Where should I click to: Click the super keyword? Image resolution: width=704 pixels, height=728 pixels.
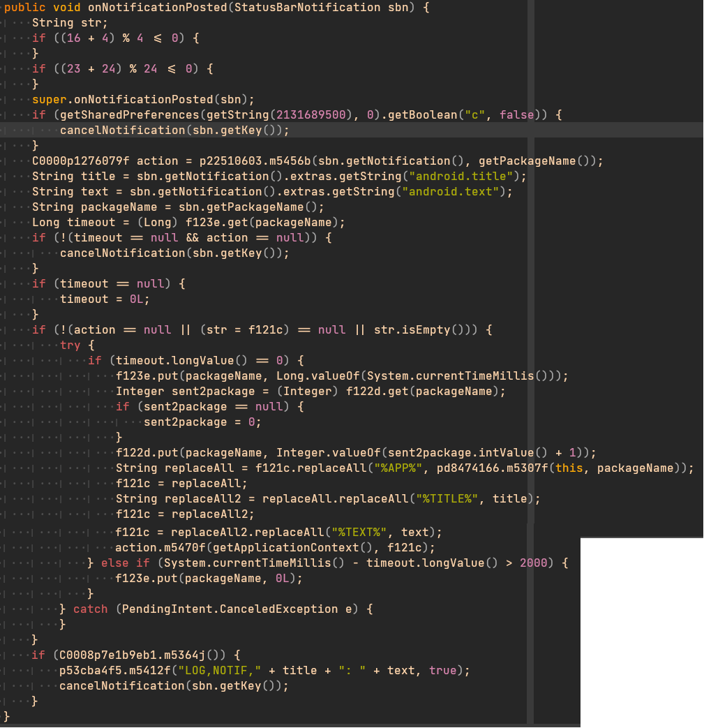tap(49, 99)
